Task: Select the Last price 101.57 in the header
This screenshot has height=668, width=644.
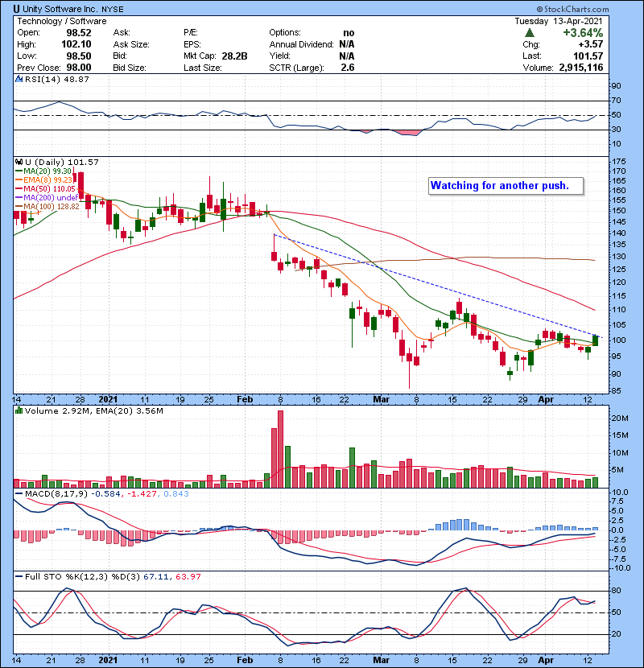Action: pyautogui.click(x=588, y=56)
